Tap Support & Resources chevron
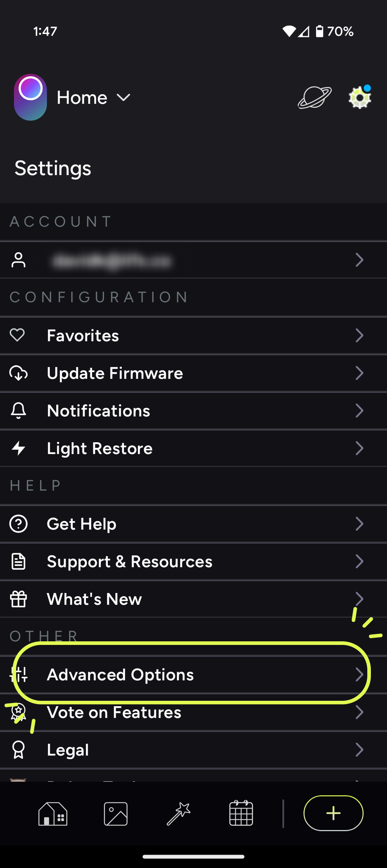387x868 pixels. tap(359, 561)
